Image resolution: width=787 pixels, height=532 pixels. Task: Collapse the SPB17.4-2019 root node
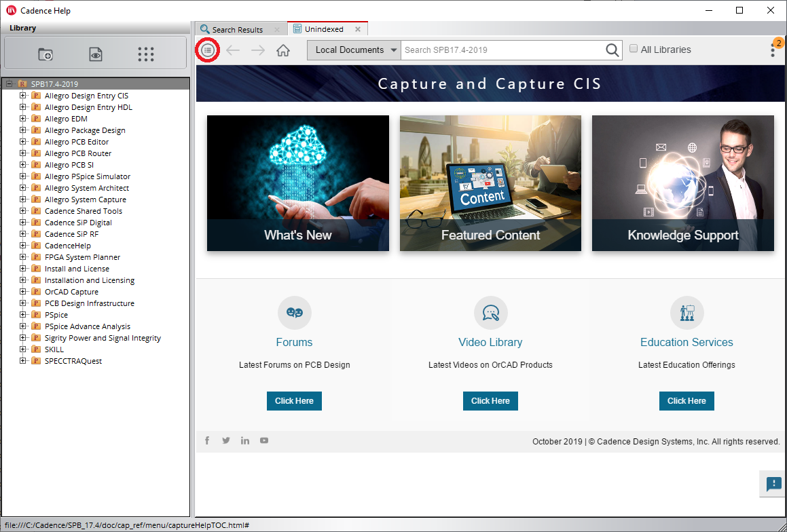pos(9,83)
